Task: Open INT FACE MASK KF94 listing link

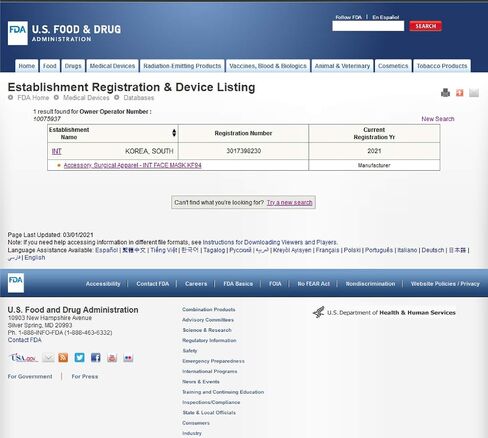Action: pos(133,165)
